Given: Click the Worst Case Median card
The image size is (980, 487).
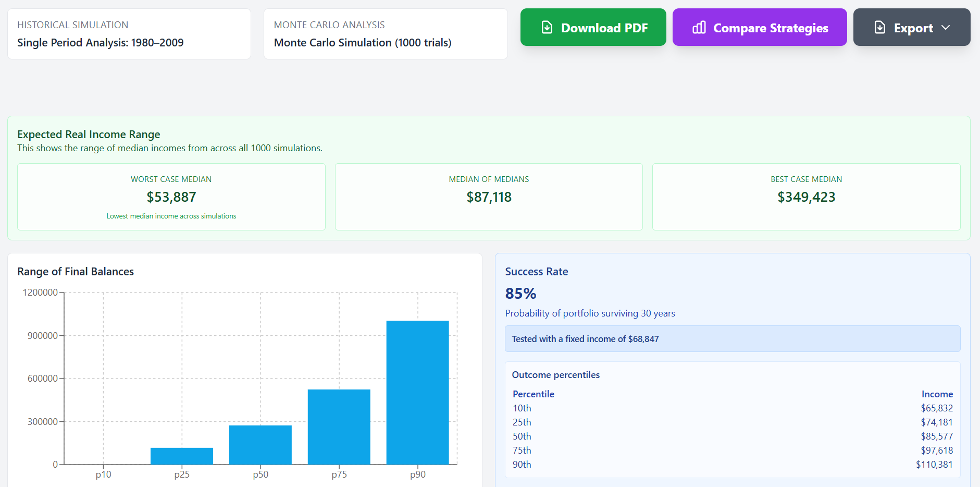Looking at the screenshot, I should pos(171,197).
